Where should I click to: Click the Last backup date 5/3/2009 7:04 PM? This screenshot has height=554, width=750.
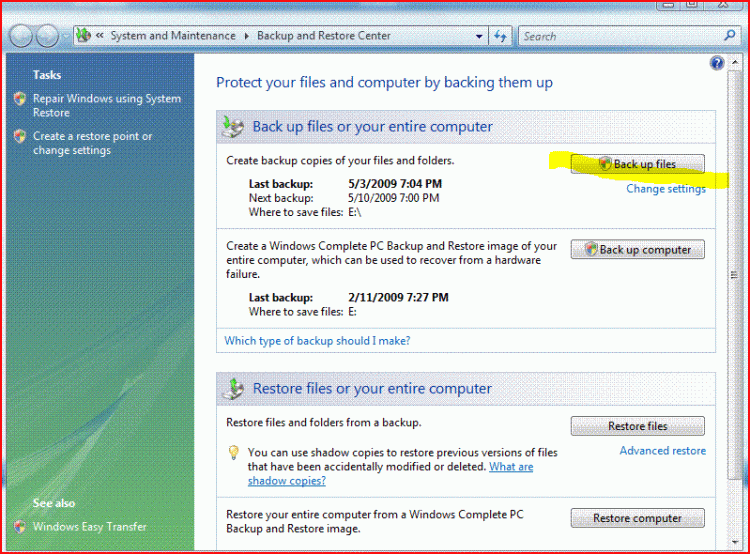pyautogui.click(x=395, y=184)
